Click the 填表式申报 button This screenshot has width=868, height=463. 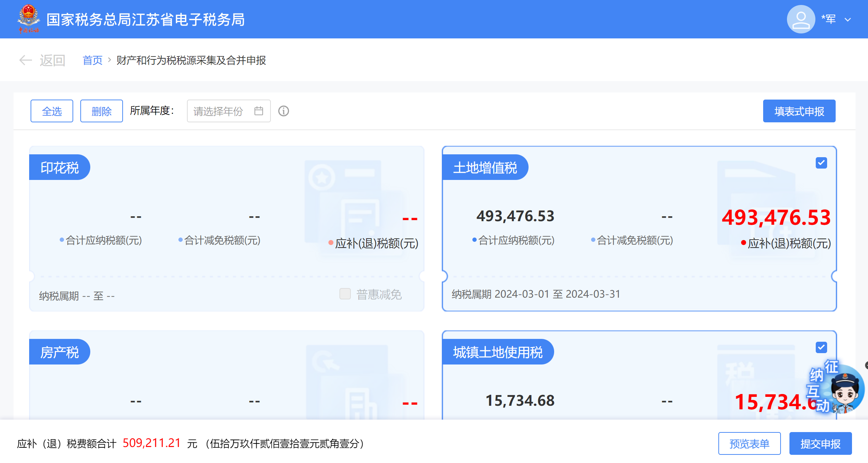[x=799, y=111]
